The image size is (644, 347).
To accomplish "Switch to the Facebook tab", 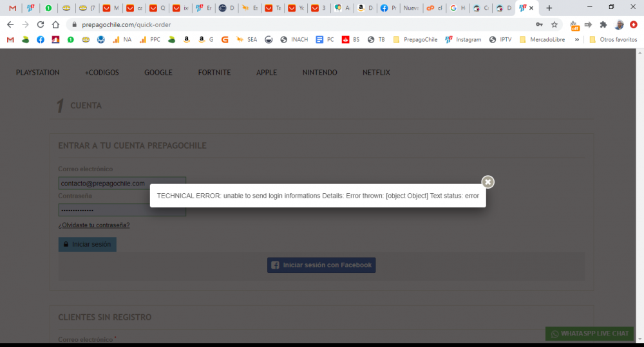I will pyautogui.click(x=388, y=8).
